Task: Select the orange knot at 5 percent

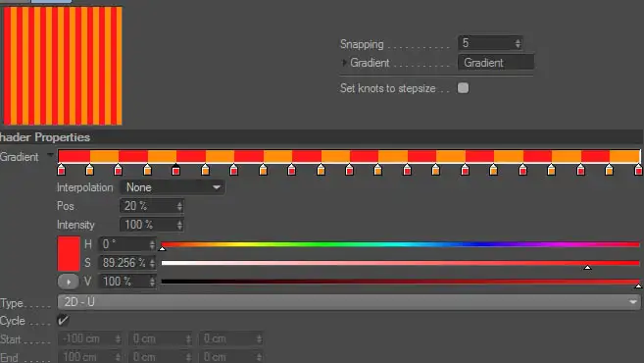Action: tap(89, 170)
